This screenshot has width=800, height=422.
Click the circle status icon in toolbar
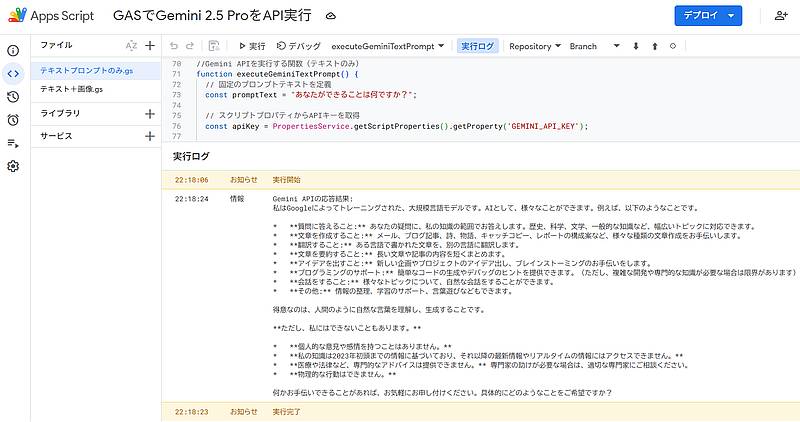pyautogui.click(x=673, y=46)
